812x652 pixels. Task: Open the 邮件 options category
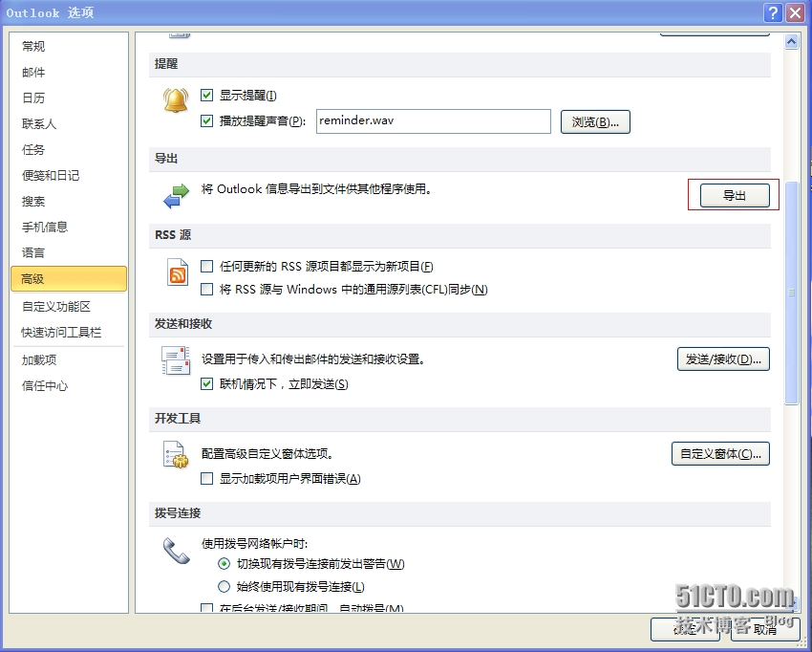(69, 72)
